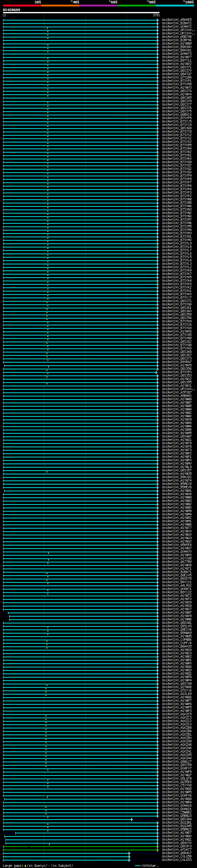This screenshot has width=197, height=868.
Task: Select hit UniRef100_A1YWV7
Action: [x=177, y=57]
